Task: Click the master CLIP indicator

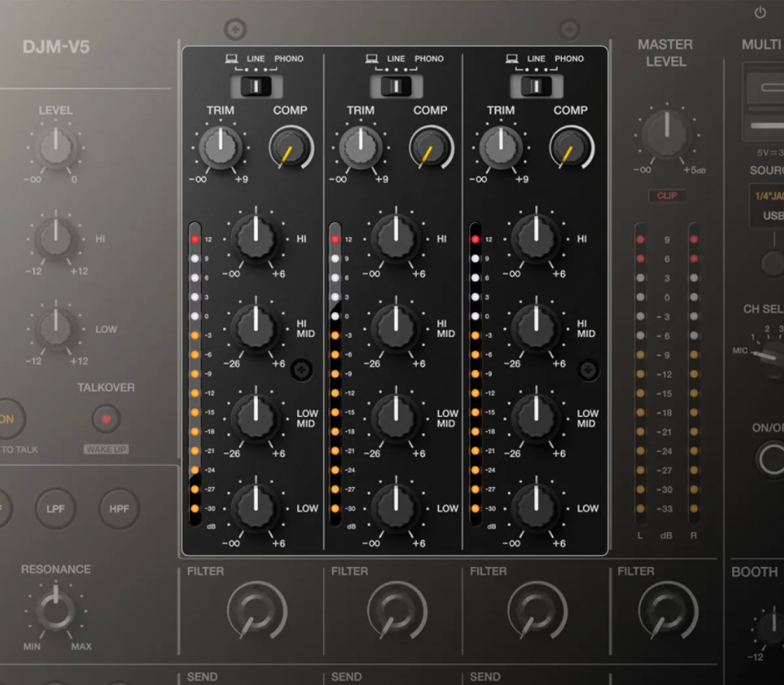Action: point(667,196)
